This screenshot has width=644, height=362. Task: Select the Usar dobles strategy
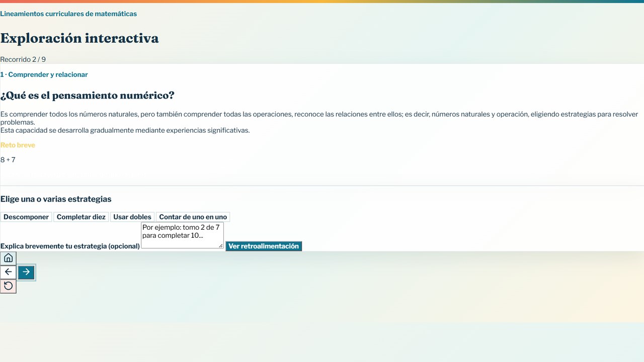[132, 217]
